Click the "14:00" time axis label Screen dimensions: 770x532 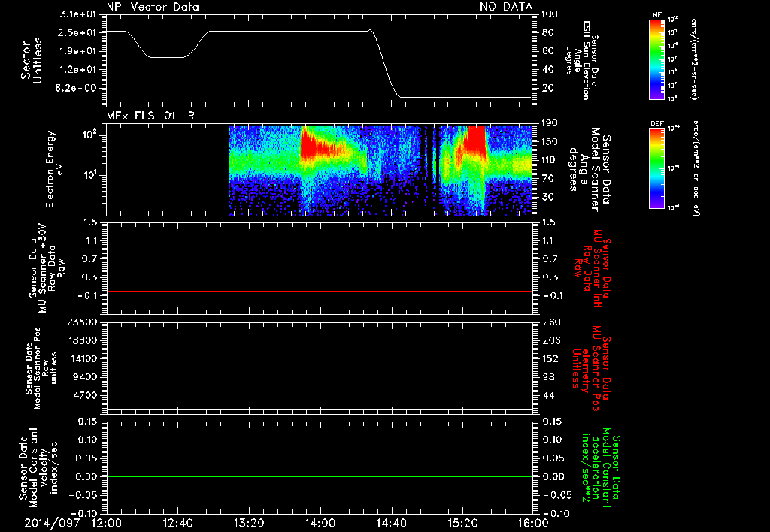pos(320,523)
